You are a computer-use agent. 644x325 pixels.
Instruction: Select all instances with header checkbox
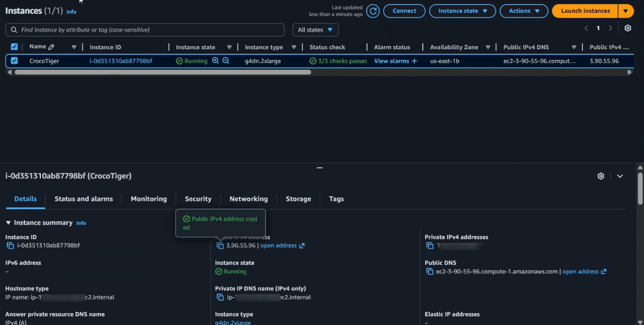[x=14, y=47]
